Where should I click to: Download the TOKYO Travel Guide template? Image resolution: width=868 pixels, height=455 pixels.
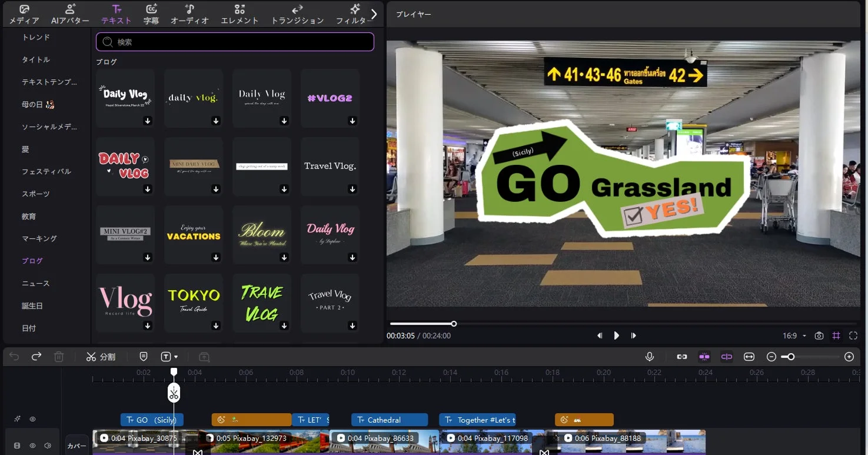216,326
